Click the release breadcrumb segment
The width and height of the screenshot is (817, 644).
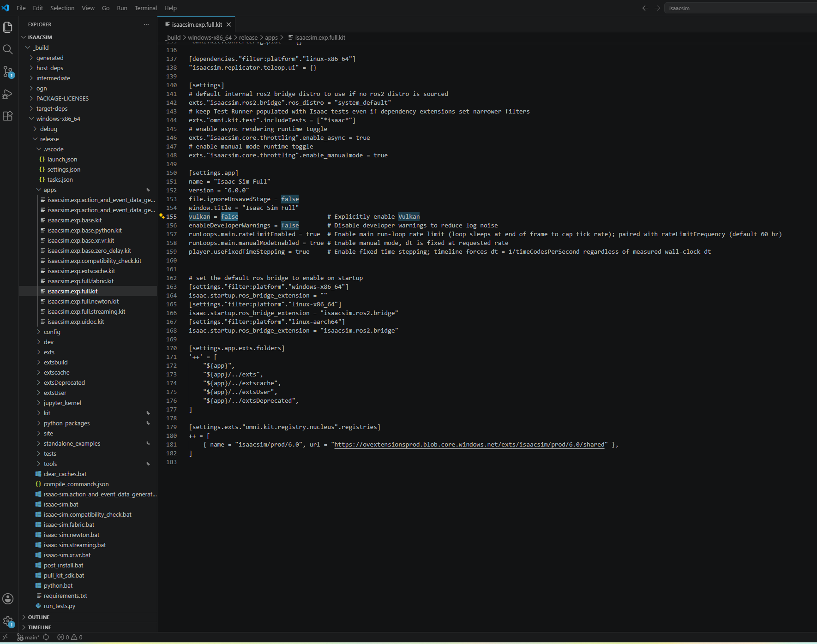[248, 37]
